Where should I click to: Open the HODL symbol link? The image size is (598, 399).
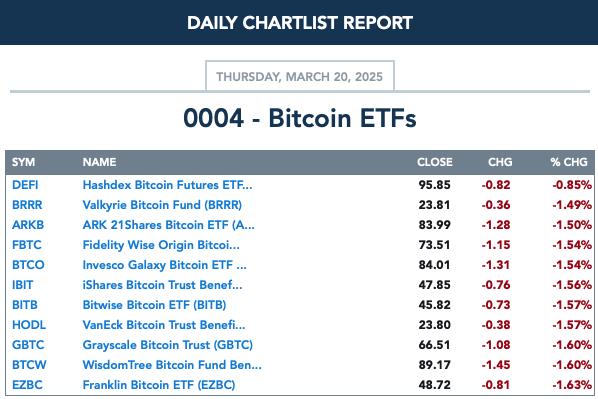click(29, 325)
